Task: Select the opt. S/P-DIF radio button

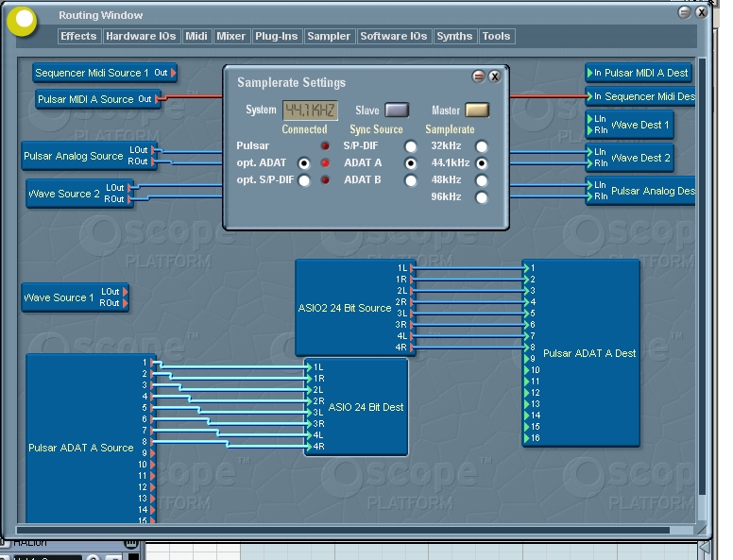Action: (304, 180)
